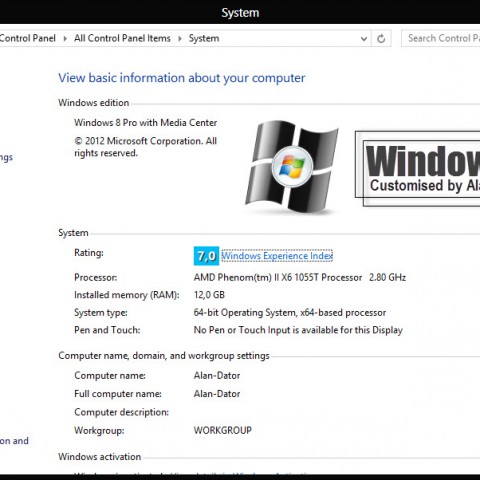Click the black Windows flag logo

coord(292,167)
